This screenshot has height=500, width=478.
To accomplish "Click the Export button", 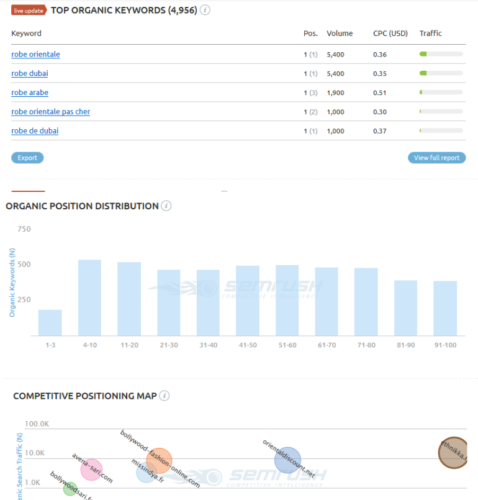I will (x=27, y=158).
